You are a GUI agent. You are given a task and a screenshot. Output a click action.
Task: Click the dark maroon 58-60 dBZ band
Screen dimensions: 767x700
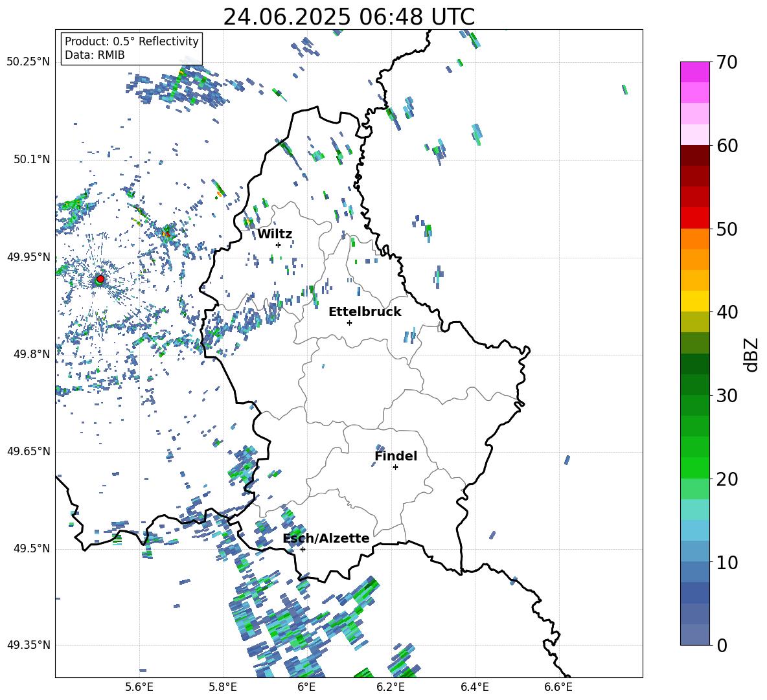[695, 155]
